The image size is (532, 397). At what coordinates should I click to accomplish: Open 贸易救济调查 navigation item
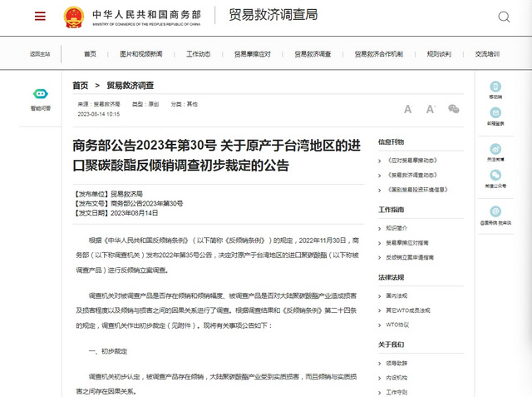pos(313,54)
